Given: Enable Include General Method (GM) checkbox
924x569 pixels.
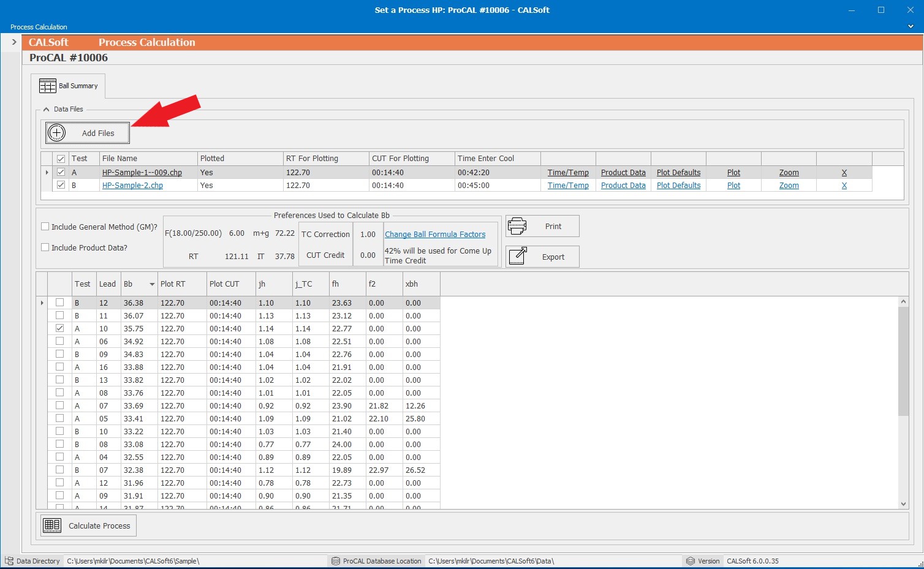Looking at the screenshot, I should click(x=45, y=227).
